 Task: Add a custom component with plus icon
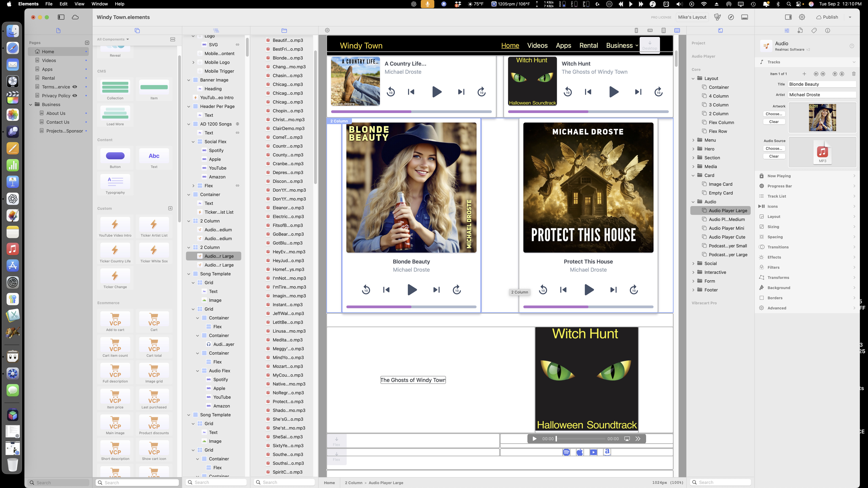point(170,208)
